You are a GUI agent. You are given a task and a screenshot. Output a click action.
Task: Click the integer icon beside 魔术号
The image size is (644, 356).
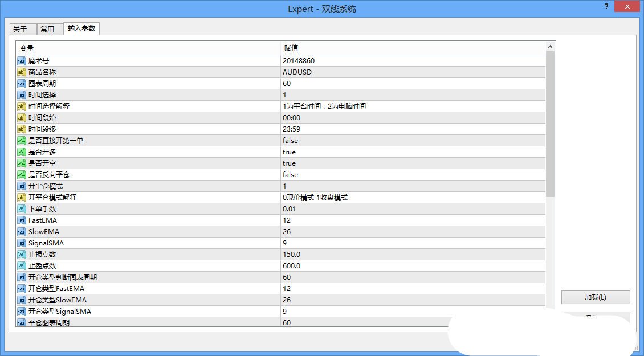pos(22,61)
